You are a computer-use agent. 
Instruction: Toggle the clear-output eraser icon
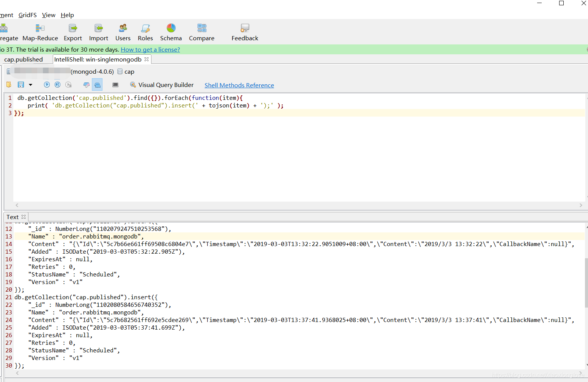tap(86, 84)
